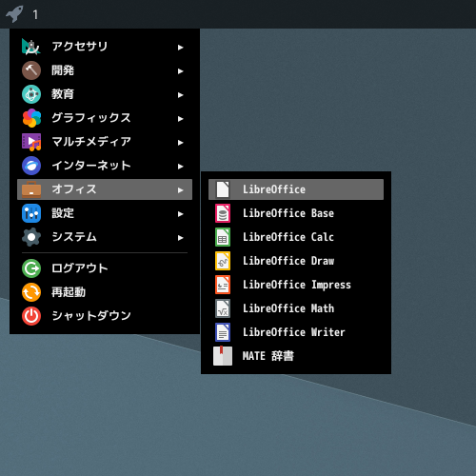Click the LibreOffice Math formula icon
The height and width of the screenshot is (476, 476).
pyautogui.click(x=223, y=308)
